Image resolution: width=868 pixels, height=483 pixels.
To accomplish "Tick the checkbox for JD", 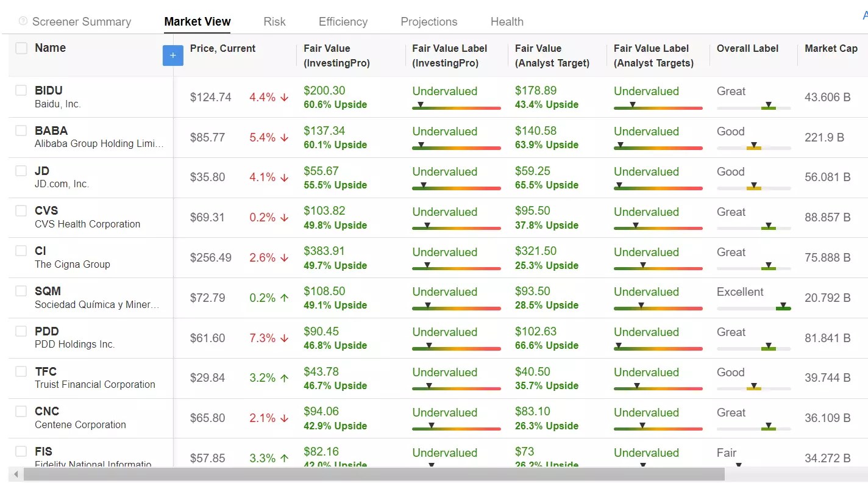I will click(21, 171).
